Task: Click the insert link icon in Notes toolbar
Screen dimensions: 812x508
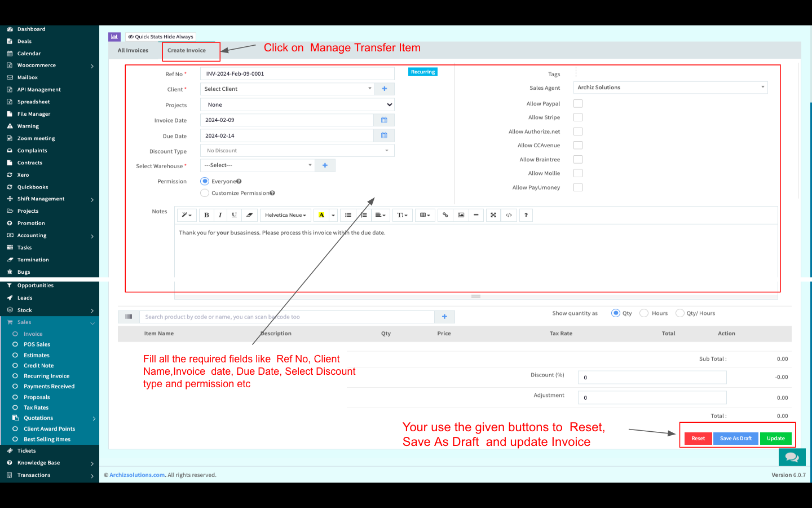Action: [x=445, y=215]
